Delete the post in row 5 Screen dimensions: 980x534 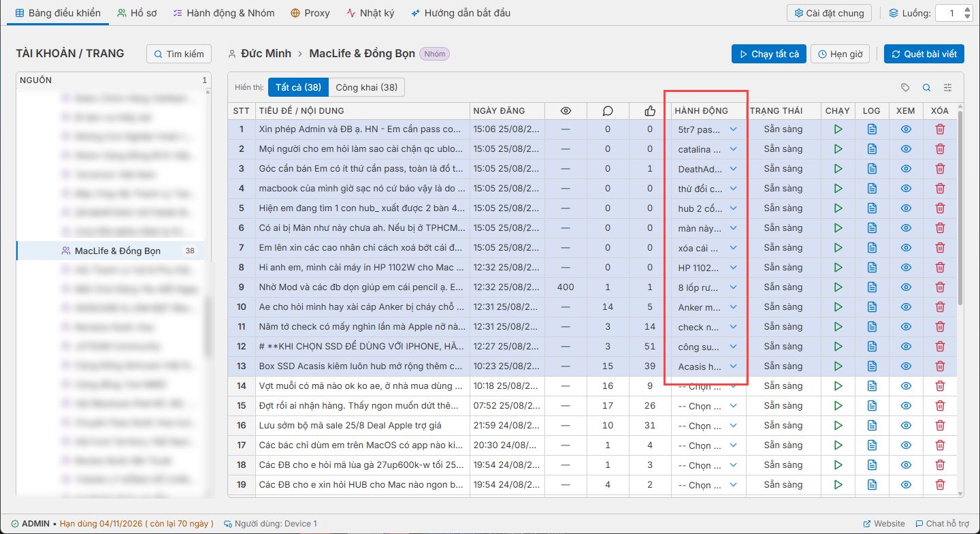940,208
